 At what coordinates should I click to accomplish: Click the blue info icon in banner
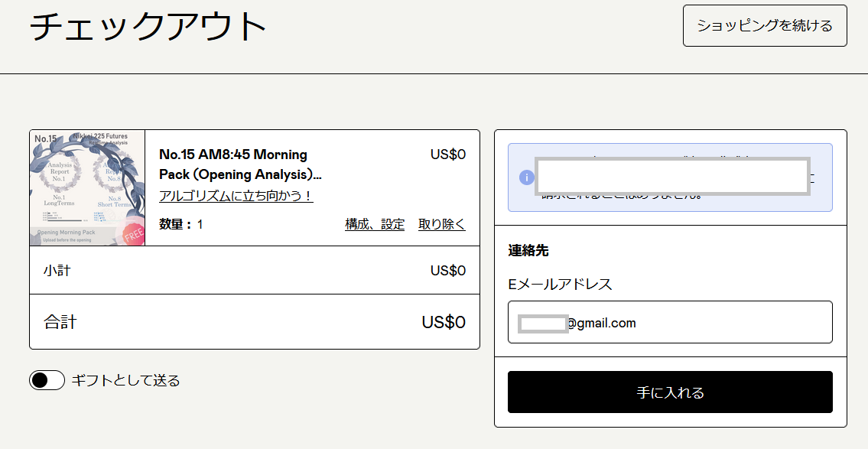pos(526,177)
